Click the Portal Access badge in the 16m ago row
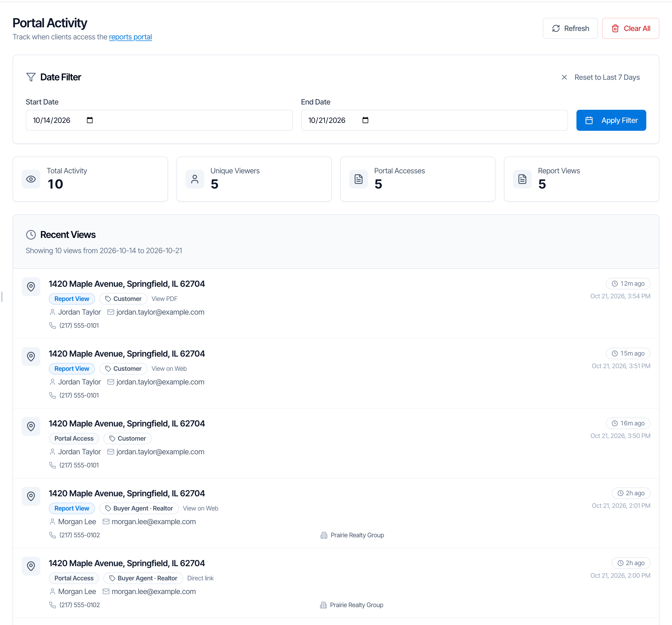 tap(74, 439)
